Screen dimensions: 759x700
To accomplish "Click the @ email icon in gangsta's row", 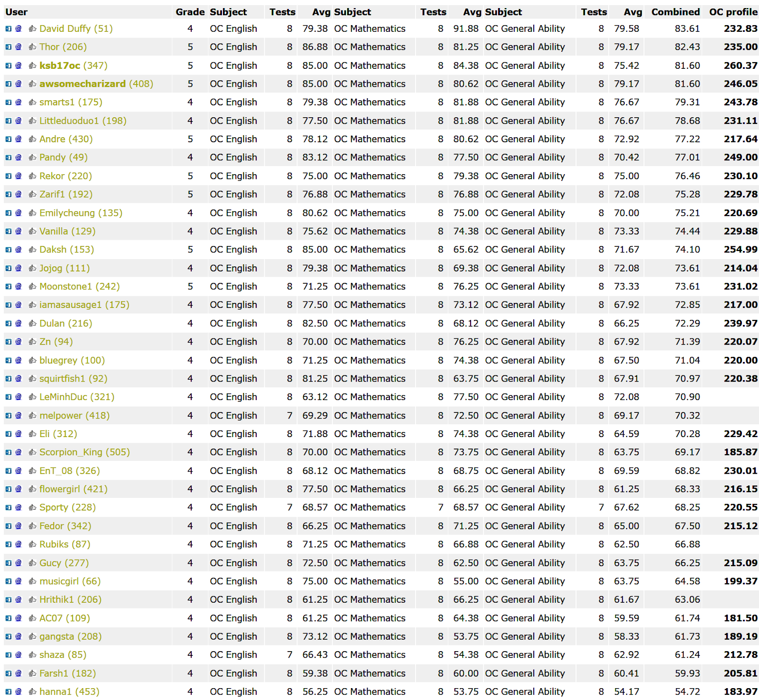I will 19,636.
